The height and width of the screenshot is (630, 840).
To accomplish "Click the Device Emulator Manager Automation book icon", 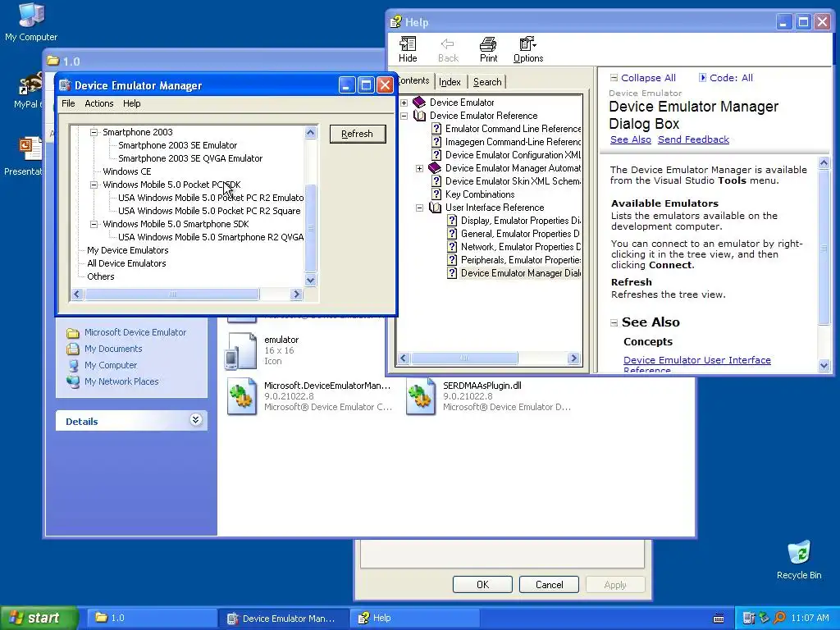I will click(435, 168).
